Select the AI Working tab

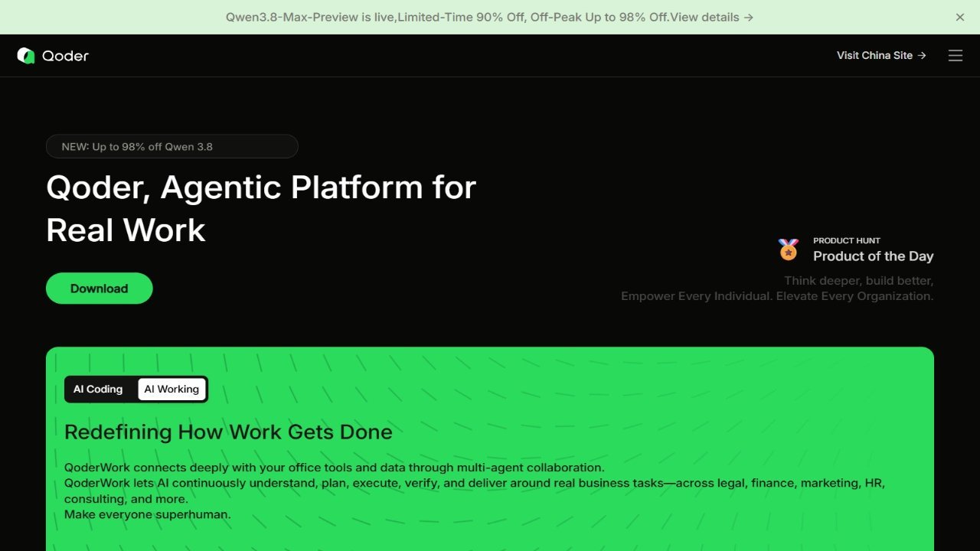pyautogui.click(x=171, y=389)
